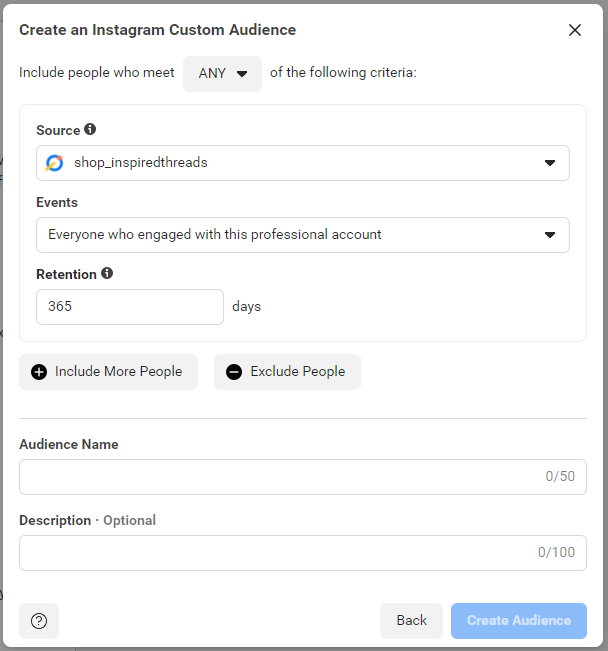Go Back to the previous step
The height and width of the screenshot is (651, 608).
pyautogui.click(x=411, y=621)
